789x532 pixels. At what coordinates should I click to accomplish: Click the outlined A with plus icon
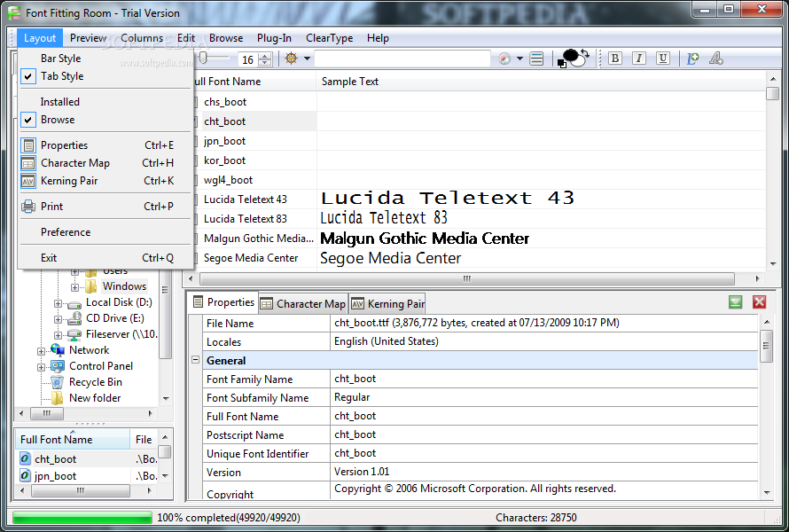(x=716, y=59)
